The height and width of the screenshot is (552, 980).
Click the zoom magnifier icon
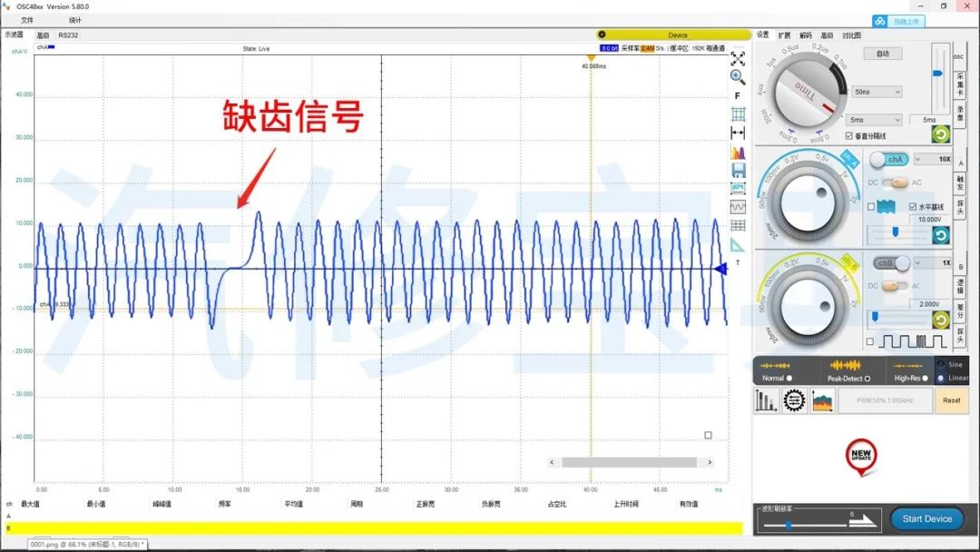tap(738, 77)
